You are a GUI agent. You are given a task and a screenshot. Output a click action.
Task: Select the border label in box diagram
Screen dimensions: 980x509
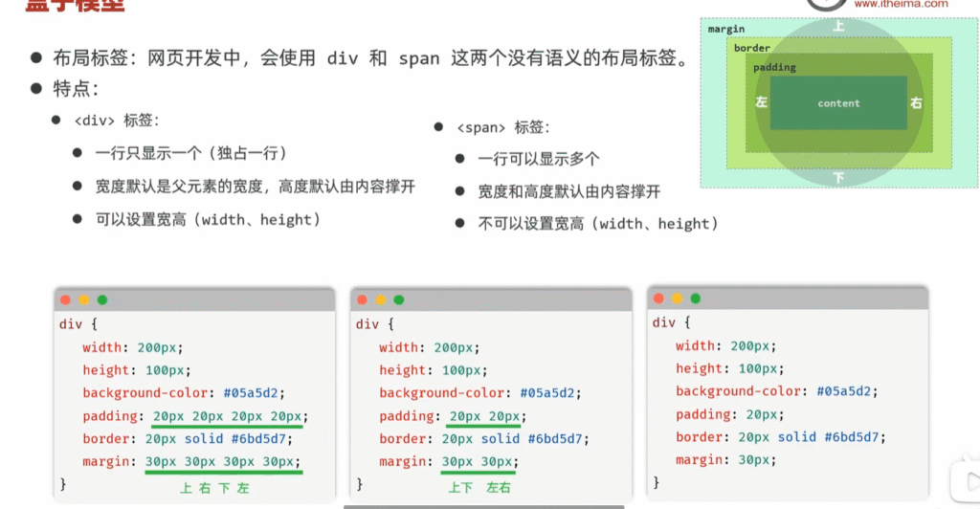[x=752, y=48]
